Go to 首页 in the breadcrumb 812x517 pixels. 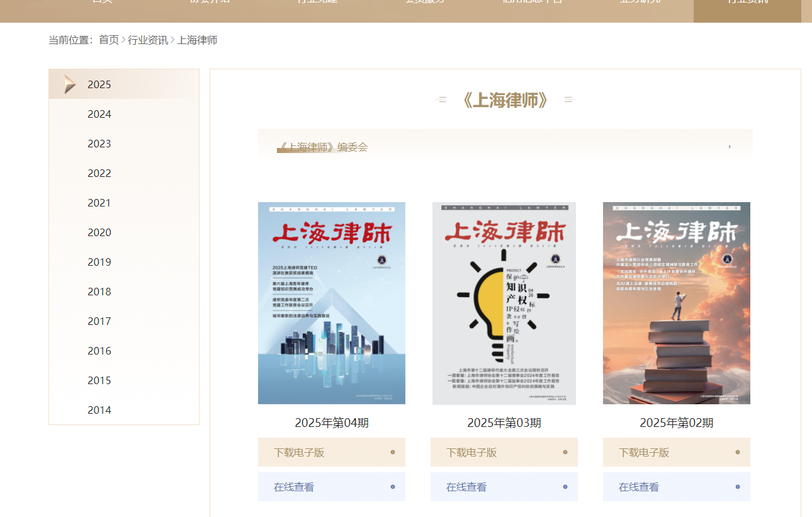[109, 40]
